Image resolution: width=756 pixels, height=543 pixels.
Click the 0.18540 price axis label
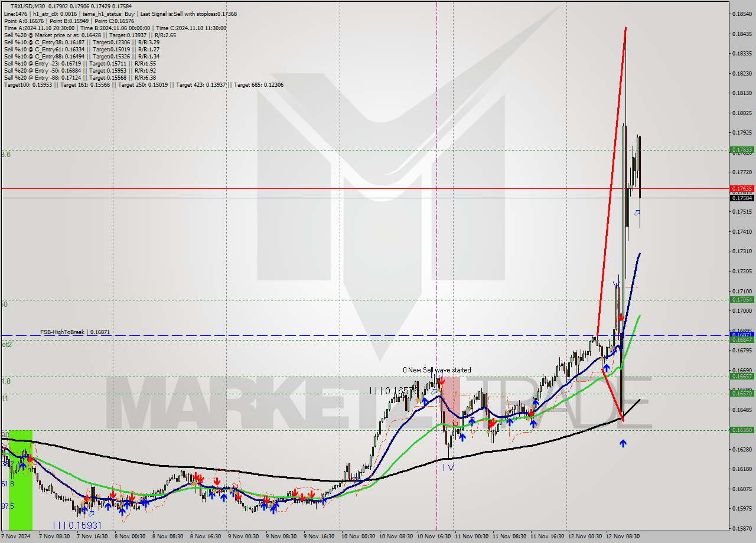[x=742, y=14]
